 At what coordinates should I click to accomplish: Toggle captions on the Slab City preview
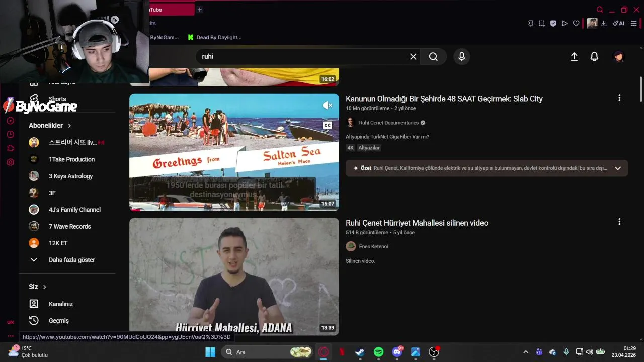328,125
